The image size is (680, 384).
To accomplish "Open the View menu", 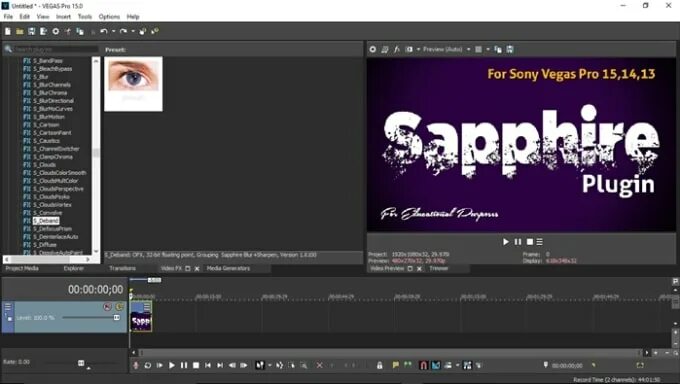I will (x=43, y=16).
